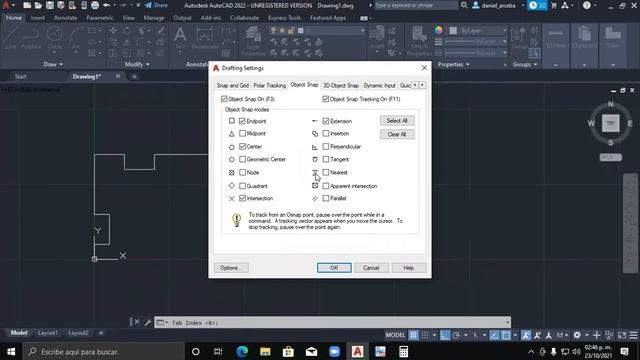This screenshot has height=360, width=640.
Task: Switch to the Snap and Grid tab
Action: (233, 85)
